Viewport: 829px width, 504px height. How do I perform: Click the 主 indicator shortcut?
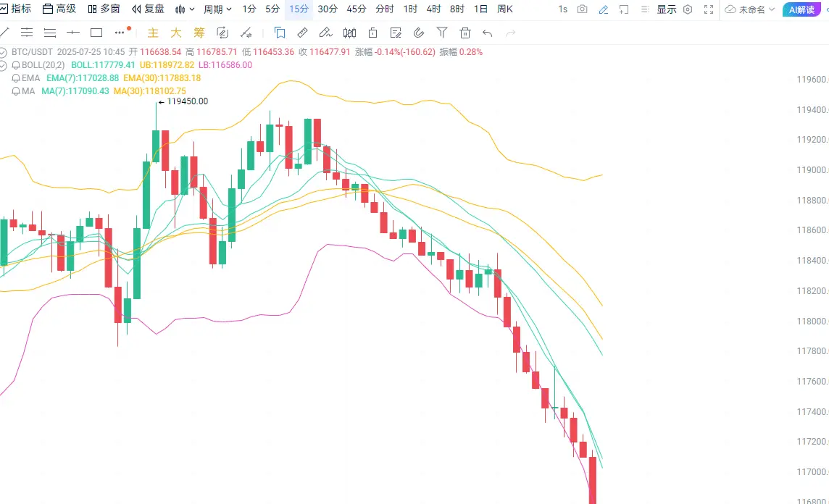[x=153, y=33]
